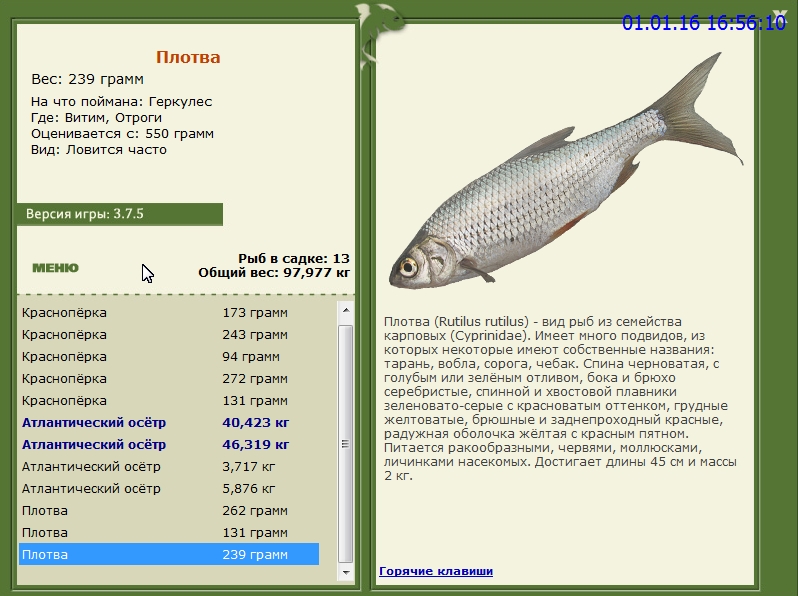Select Атлантический осётр 46,319 кг row
This screenshot has height=596, width=798.
(169, 444)
